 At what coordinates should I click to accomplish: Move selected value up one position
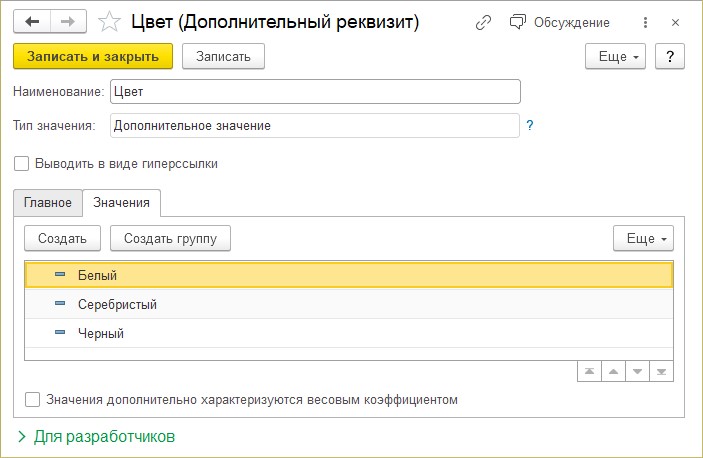click(613, 371)
